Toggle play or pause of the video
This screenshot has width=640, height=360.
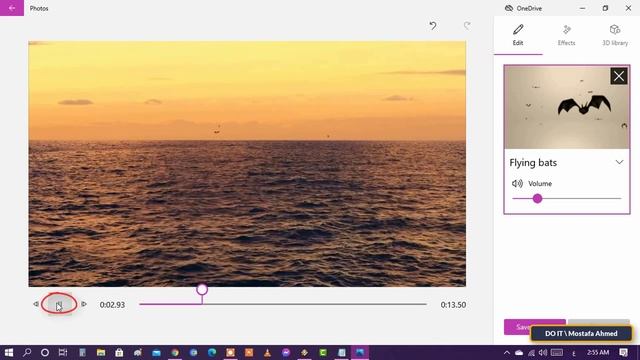point(60,304)
